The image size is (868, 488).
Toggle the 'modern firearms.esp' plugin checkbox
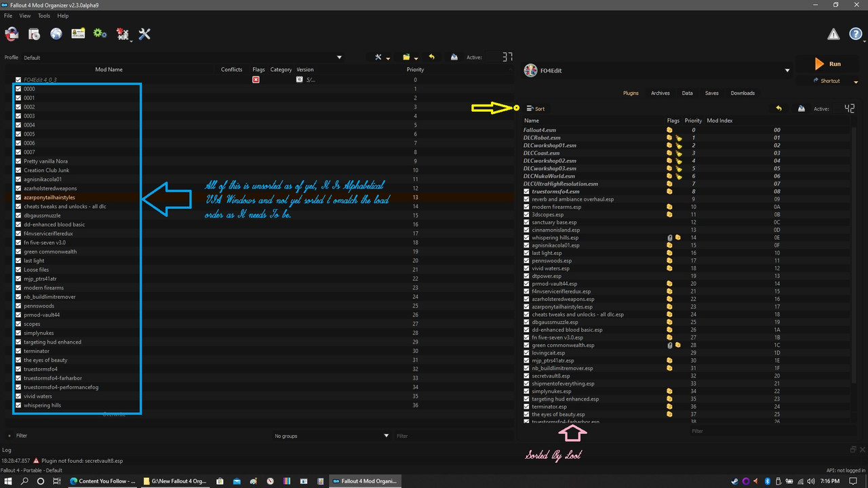coord(527,207)
